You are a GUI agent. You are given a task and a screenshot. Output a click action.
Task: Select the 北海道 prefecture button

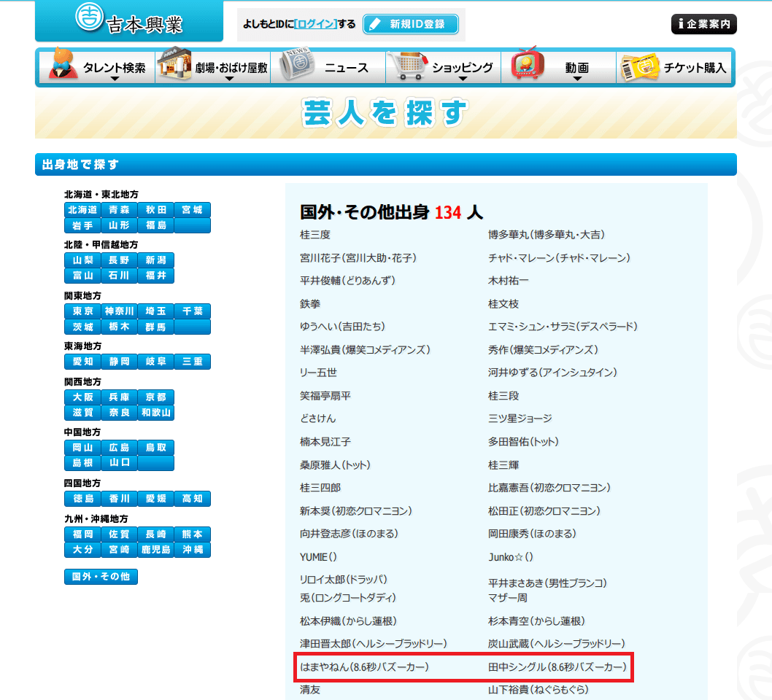coord(82,210)
